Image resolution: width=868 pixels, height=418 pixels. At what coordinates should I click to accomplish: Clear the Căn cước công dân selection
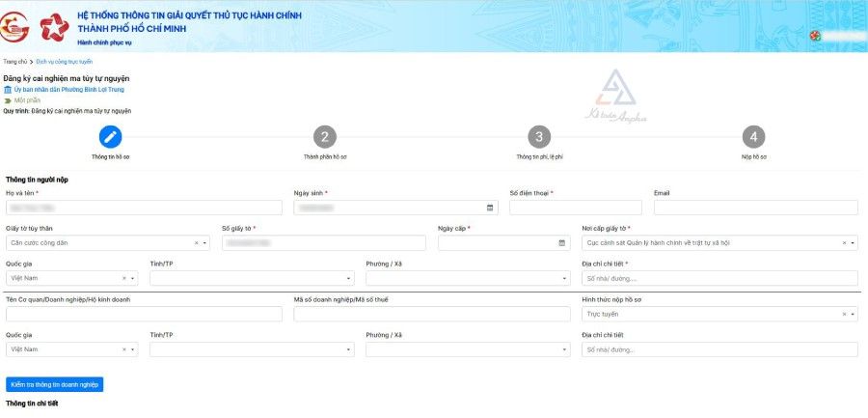pos(196,243)
